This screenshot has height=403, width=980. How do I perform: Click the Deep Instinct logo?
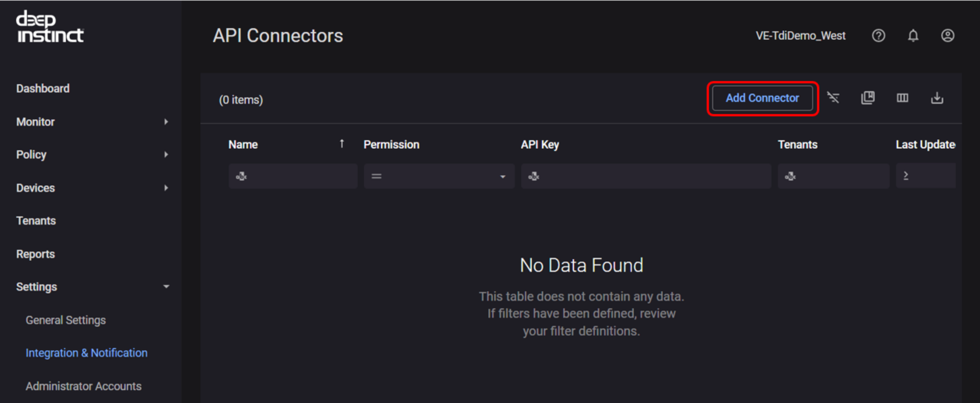pyautogui.click(x=50, y=27)
